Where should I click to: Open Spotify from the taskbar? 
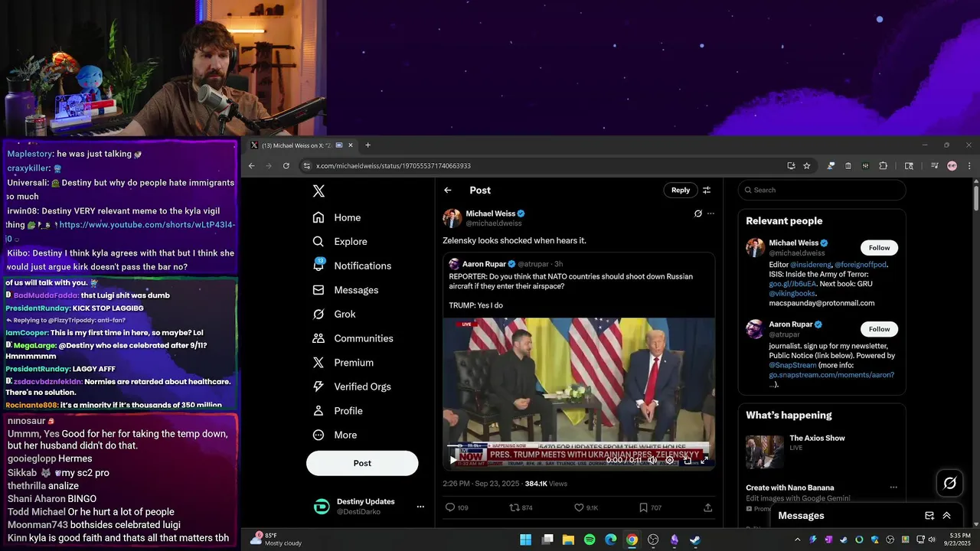[x=590, y=540]
